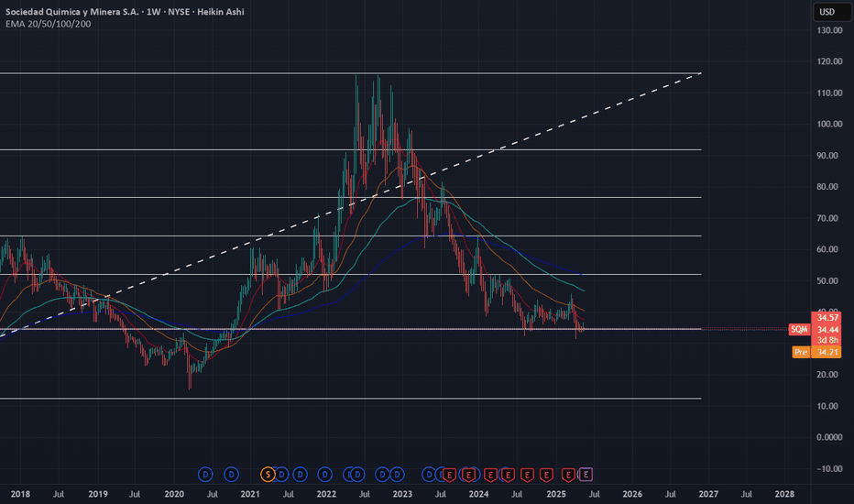Click the 34.44 last price tag
The height and width of the screenshot is (504, 854).
click(x=827, y=330)
